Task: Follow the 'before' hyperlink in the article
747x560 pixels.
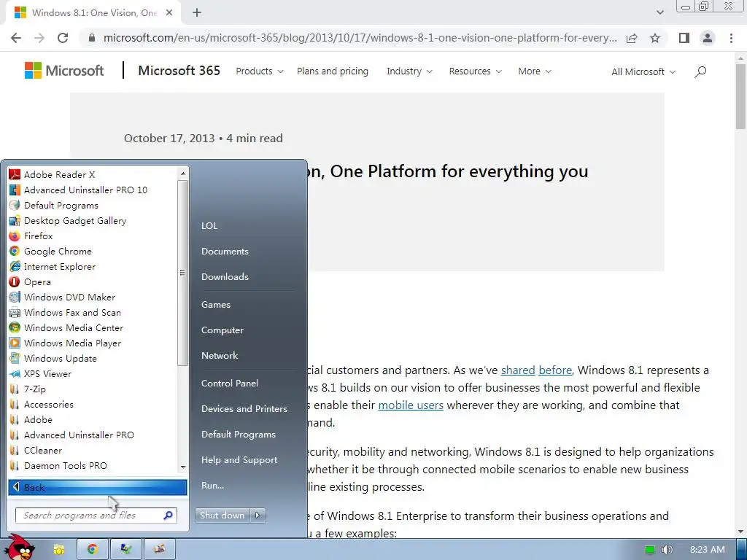Action: click(x=555, y=370)
